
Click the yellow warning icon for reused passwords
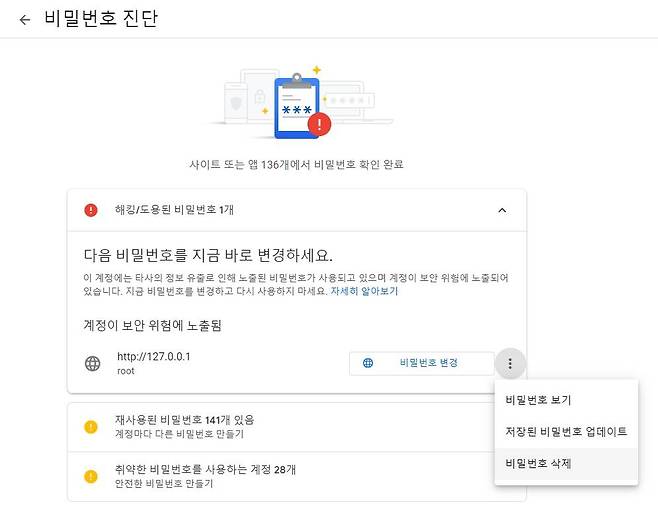coord(91,427)
